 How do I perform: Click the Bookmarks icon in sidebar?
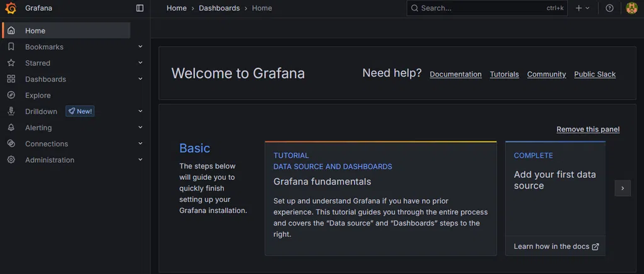tap(11, 47)
